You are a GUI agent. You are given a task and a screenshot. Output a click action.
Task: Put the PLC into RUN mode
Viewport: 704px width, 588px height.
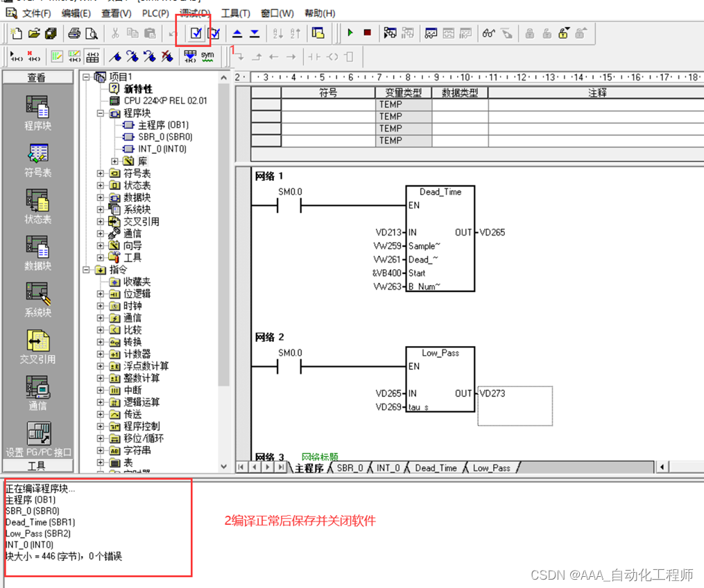[x=350, y=32]
